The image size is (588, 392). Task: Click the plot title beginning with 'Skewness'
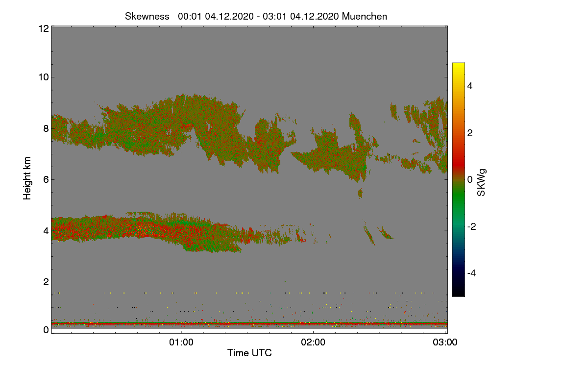256,16
